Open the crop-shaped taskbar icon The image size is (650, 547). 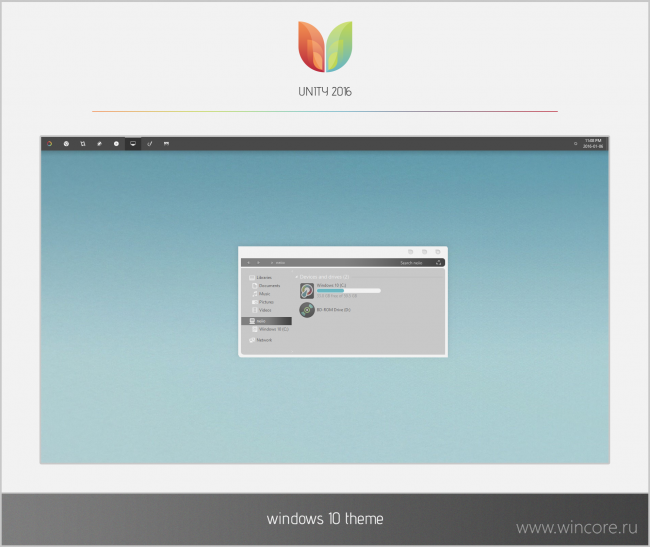click(x=83, y=144)
